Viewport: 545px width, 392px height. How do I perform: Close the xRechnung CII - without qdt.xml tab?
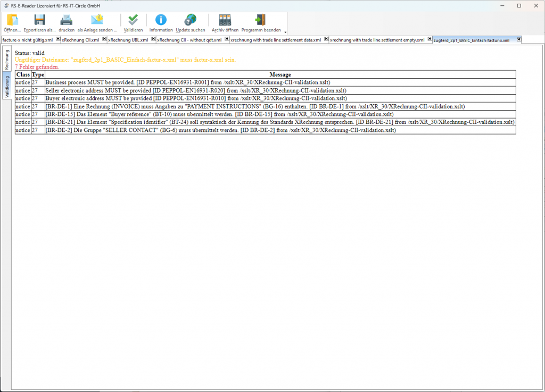pos(226,39)
